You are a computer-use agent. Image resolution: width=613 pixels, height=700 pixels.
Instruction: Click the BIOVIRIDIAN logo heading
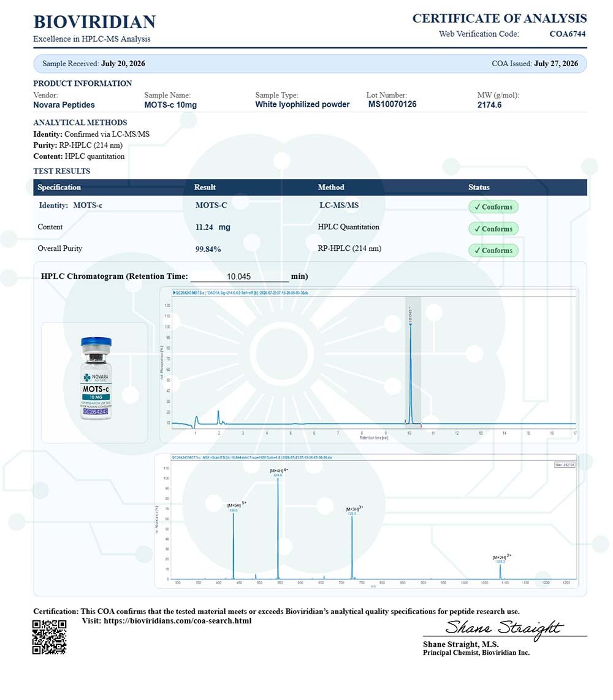click(94, 22)
